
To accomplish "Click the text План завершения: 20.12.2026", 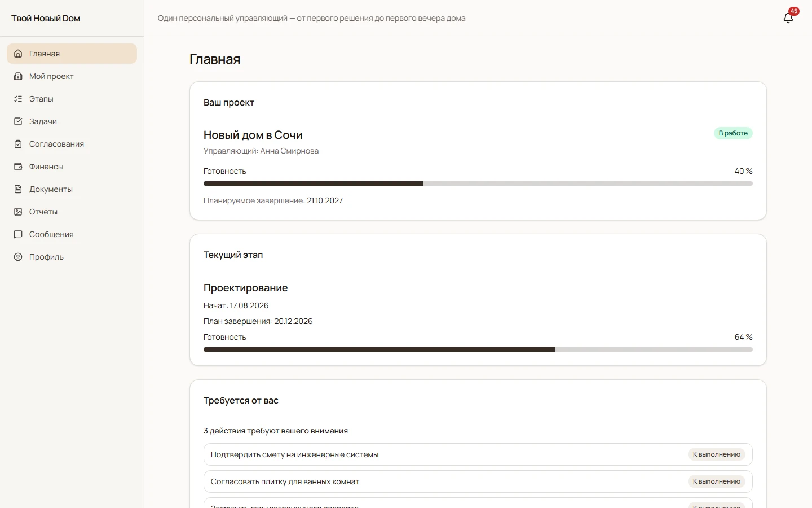I will tap(258, 321).
